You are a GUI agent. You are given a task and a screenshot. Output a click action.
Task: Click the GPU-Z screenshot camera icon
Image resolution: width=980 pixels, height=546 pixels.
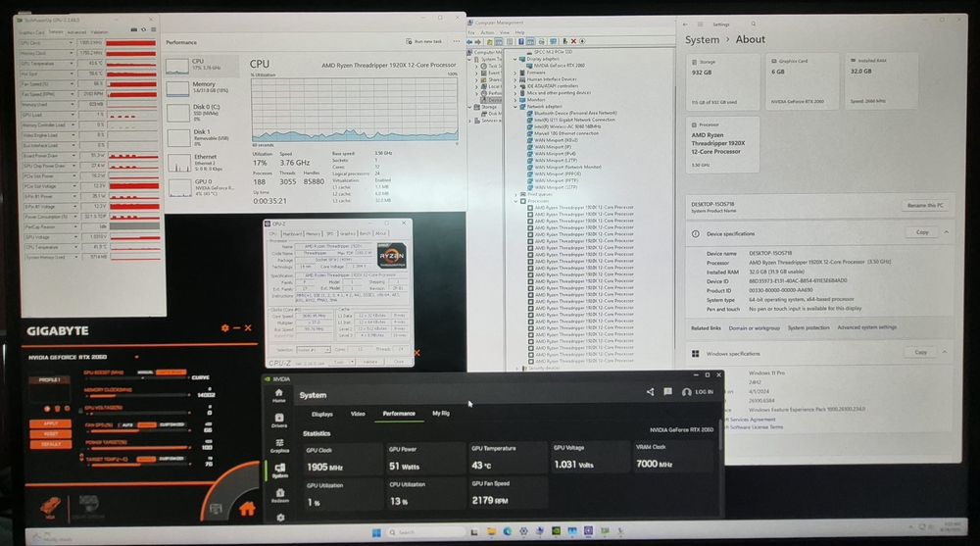point(133,29)
